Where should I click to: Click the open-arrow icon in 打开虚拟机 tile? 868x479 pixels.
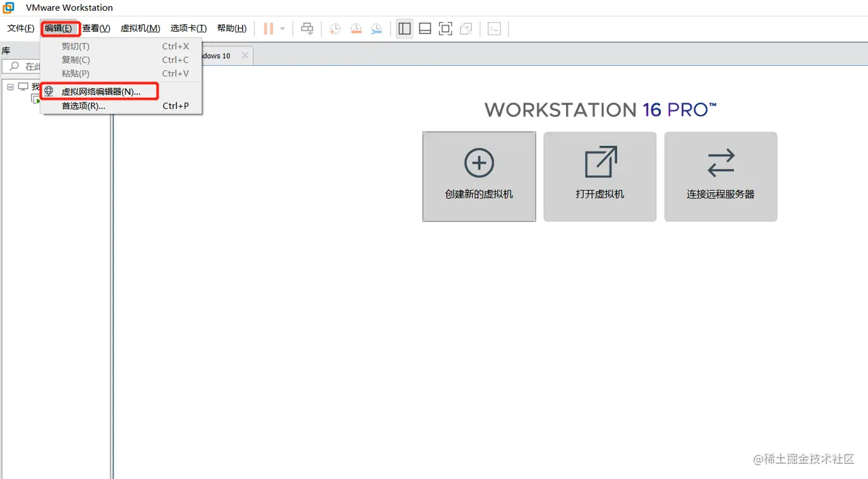tap(600, 162)
